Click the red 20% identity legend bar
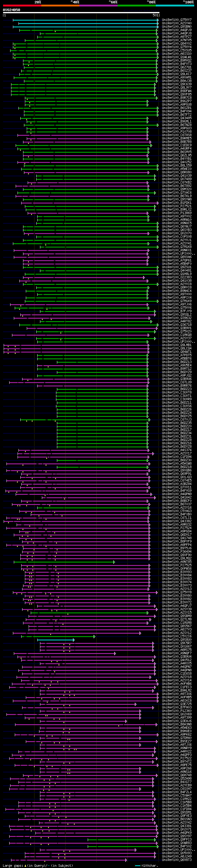This screenshot has height=868, width=197. tap(22, 6)
